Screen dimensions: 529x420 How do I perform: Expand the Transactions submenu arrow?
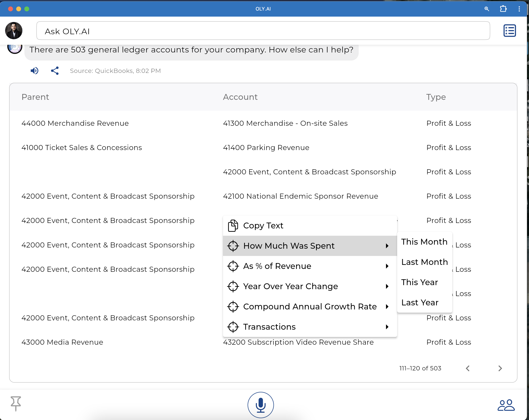pos(387,327)
